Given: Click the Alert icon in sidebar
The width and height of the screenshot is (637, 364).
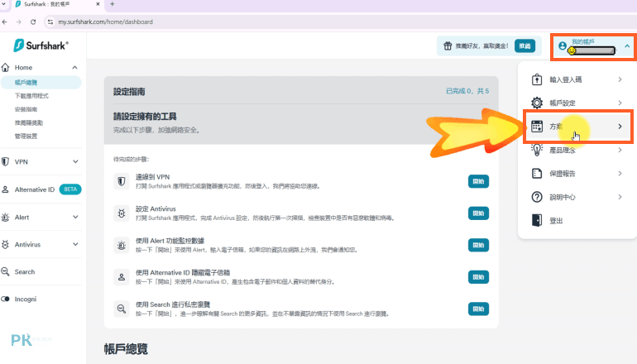Looking at the screenshot, I should point(5,218).
